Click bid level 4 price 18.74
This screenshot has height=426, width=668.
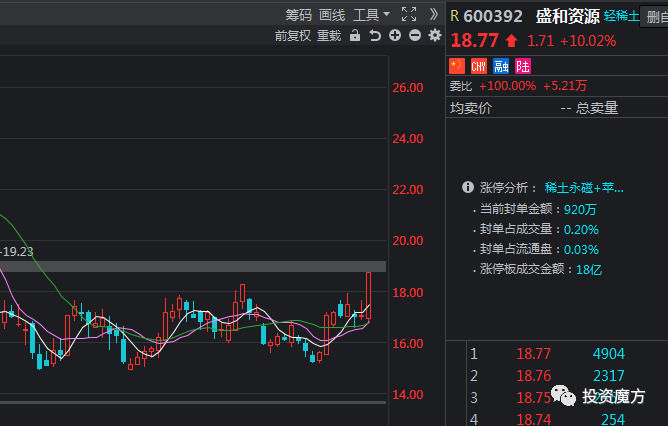[x=533, y=420]
